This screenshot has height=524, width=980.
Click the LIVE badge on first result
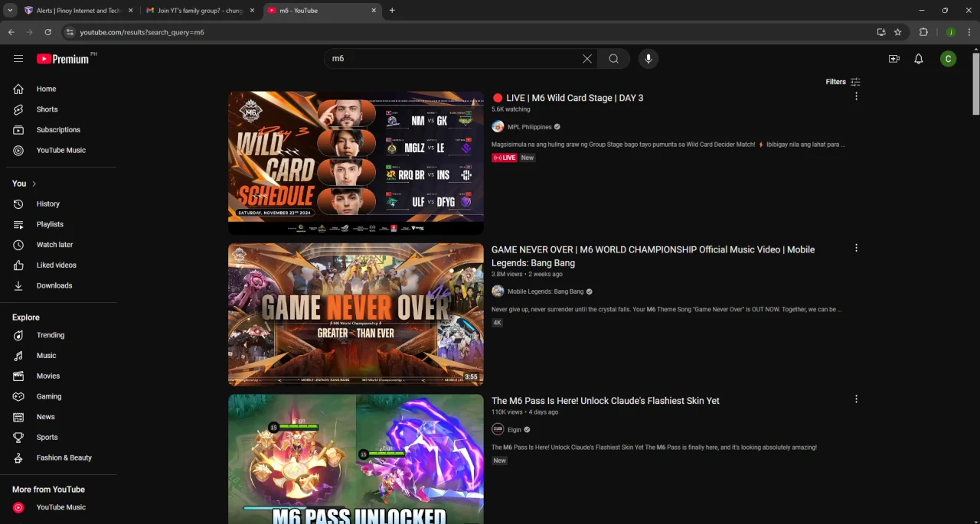coord(505,158)
